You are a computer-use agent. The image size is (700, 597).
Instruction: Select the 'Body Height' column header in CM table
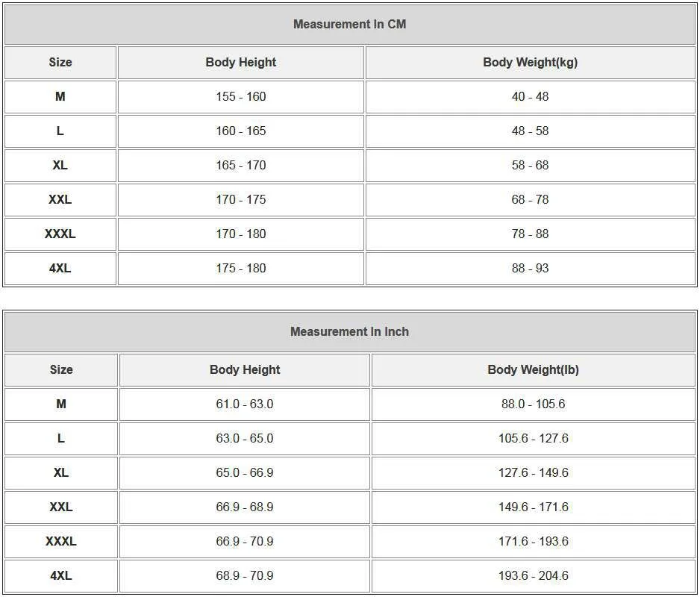click(x=240, y=63)
